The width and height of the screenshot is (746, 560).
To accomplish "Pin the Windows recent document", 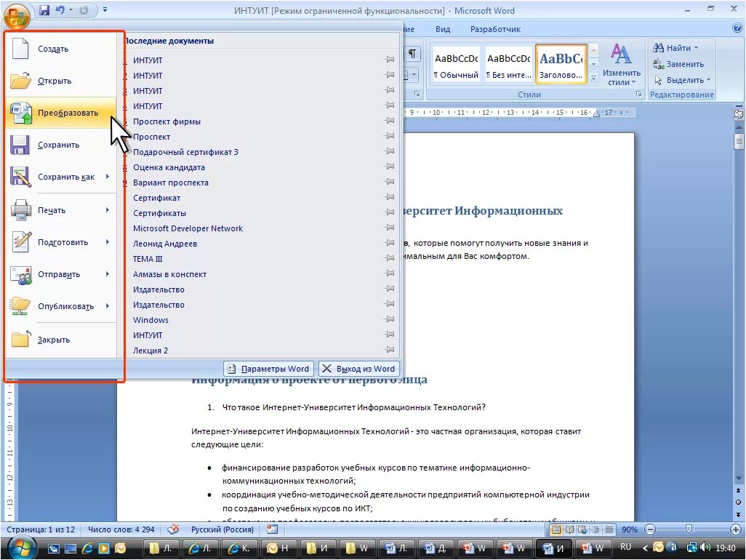I will [389, 319].
